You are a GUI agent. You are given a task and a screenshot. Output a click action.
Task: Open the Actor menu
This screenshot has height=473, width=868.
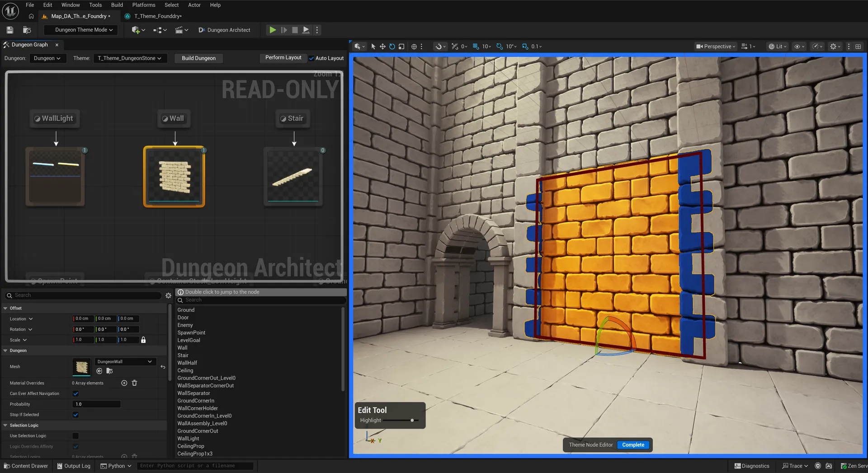click(x=194, y=5)
